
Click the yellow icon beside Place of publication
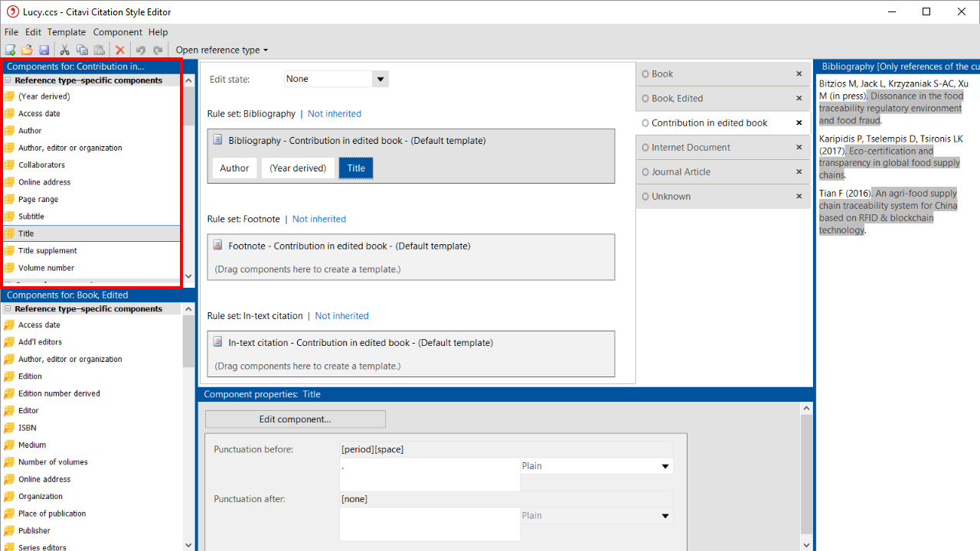[x=9, y=514]
